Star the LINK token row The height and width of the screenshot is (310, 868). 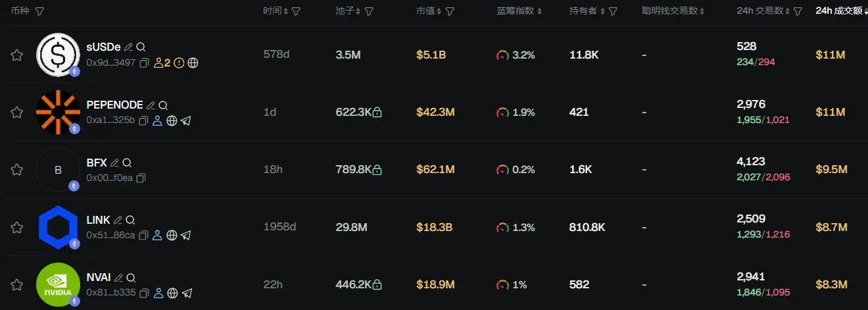[16, 228]
